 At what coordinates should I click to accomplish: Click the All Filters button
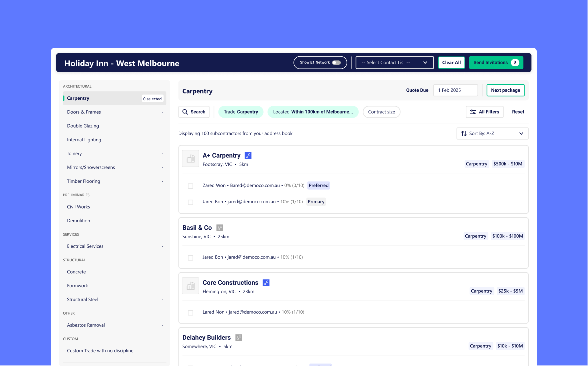[484, 112]
